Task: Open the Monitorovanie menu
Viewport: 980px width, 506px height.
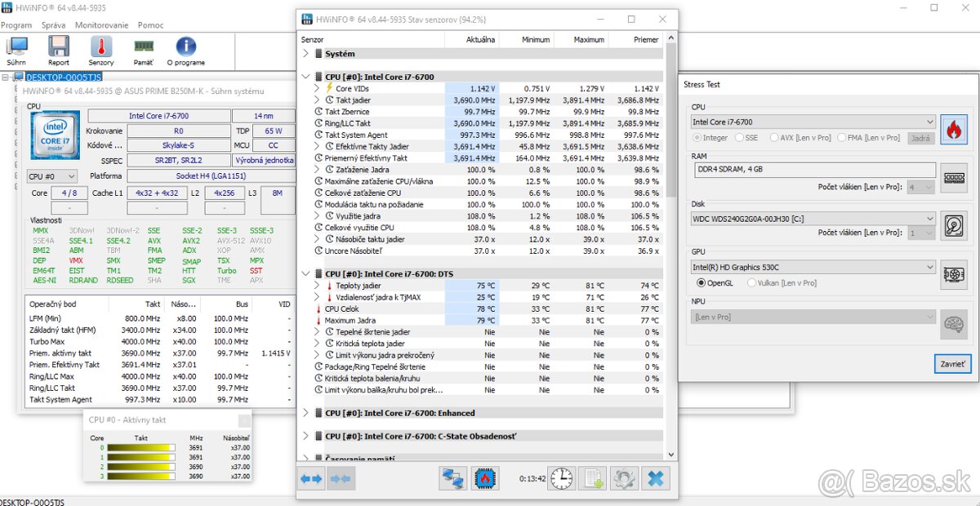Action: click(102, 25)
